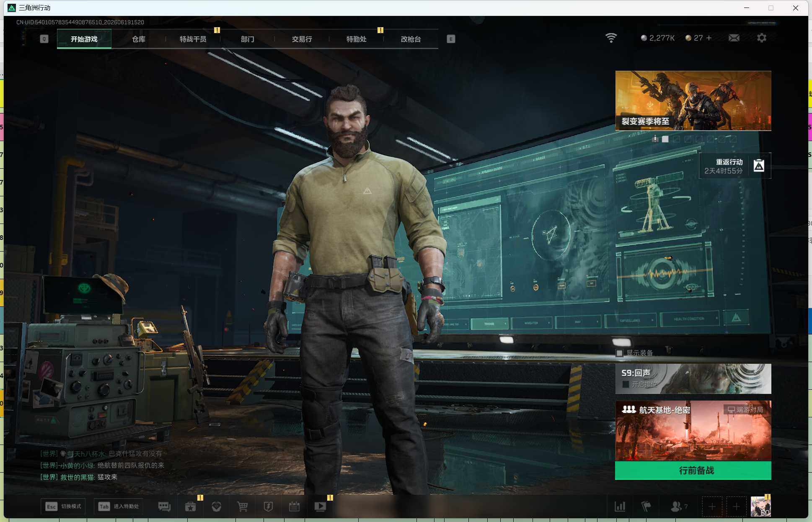Open the 特勤处 tab
Image resolution: width=812 pixels, height=522 pixels.
357,39
